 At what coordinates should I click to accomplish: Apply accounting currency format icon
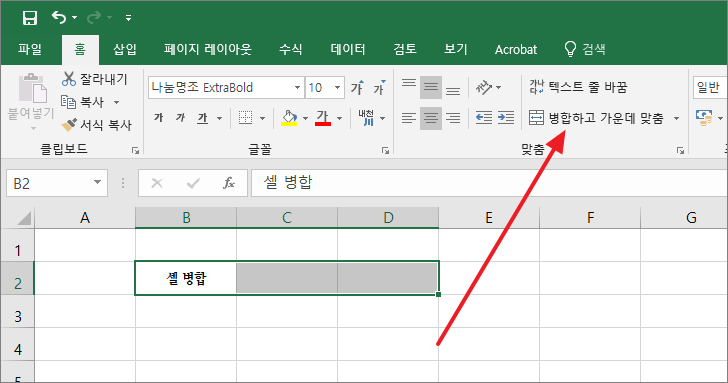pyautogui.click(x=704, y=118)
